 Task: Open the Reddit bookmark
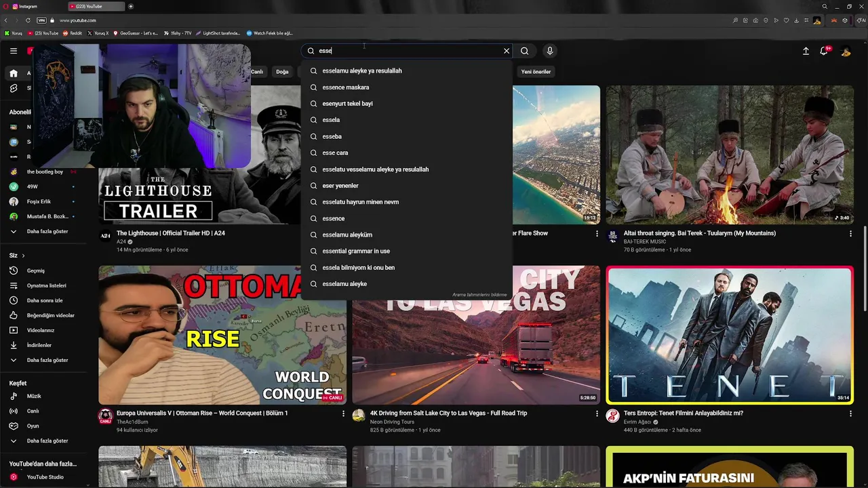(73, 33)
